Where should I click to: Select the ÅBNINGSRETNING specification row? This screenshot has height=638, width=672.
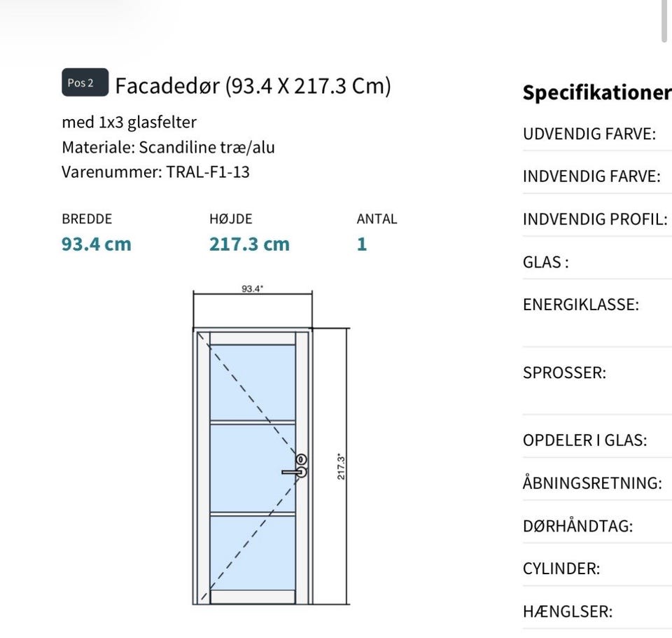coord(592,483)
